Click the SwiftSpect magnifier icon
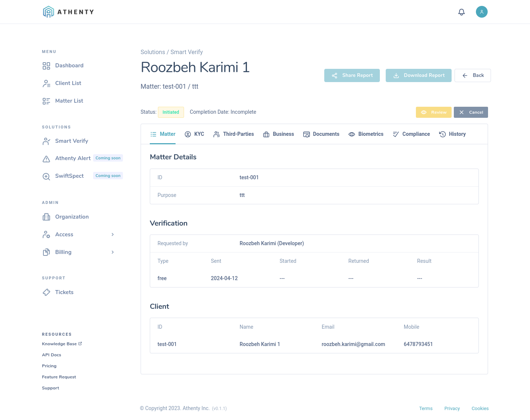This screenshot has width=530, height=420. (x=46, y=176)
